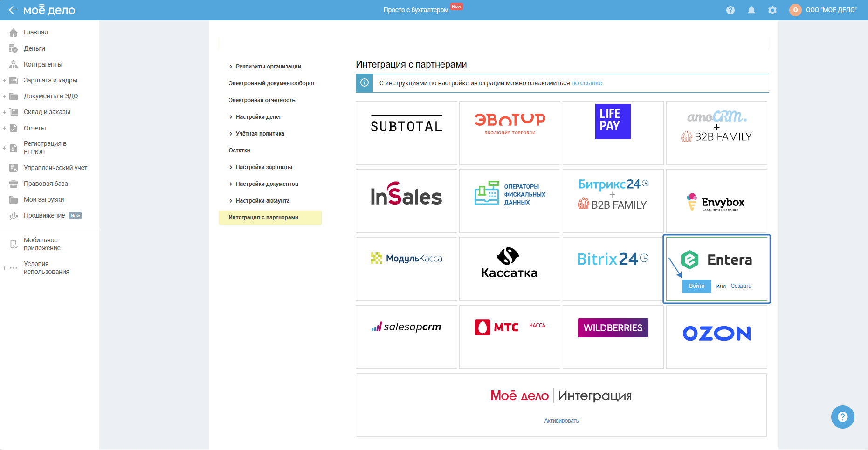Click the Управленческий учет icon
Screen dimensions: 868x450
click(14, 168)
